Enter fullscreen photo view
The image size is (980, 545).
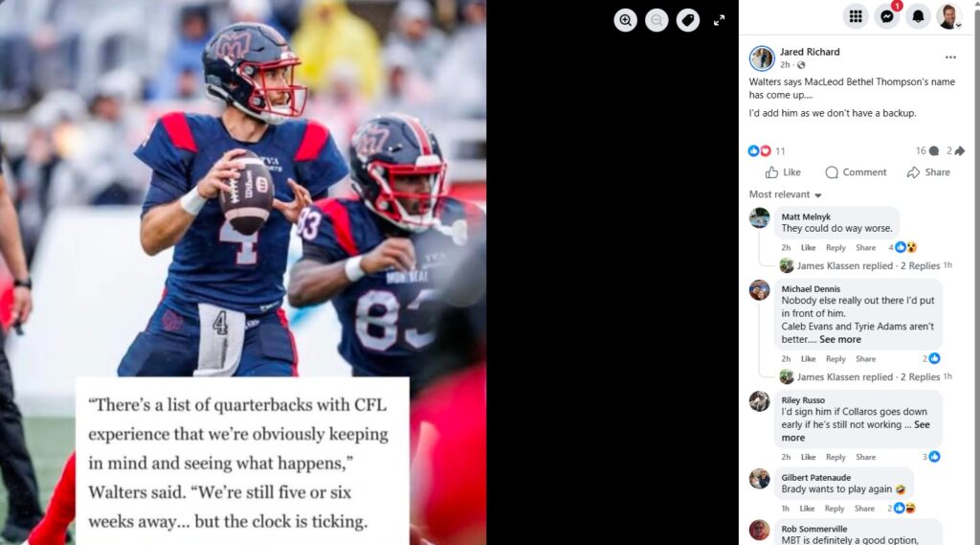point(720,20)
